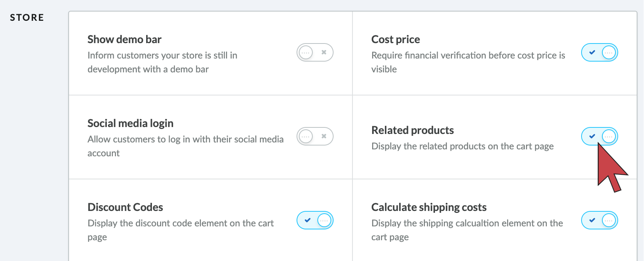This screenshot has width=644, height=261.
Task: Click the checkmark icon in Cost price switch
Action: click(592, 52)
